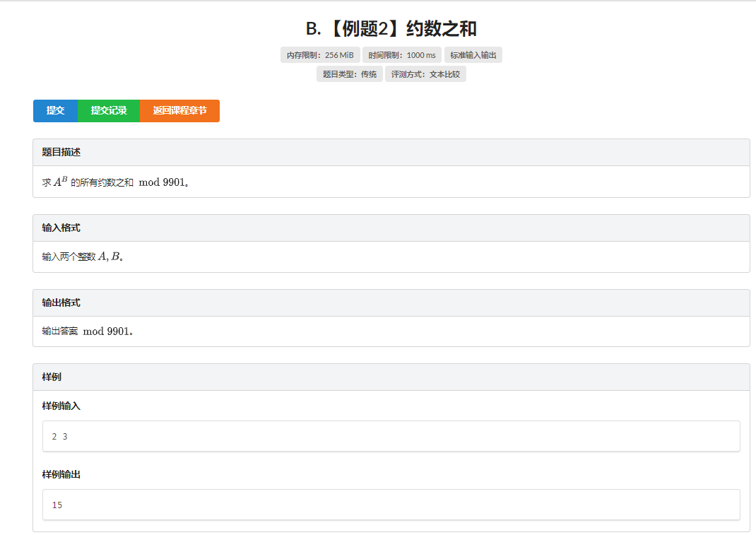Click the 样例输出 label

pos(61,475)
